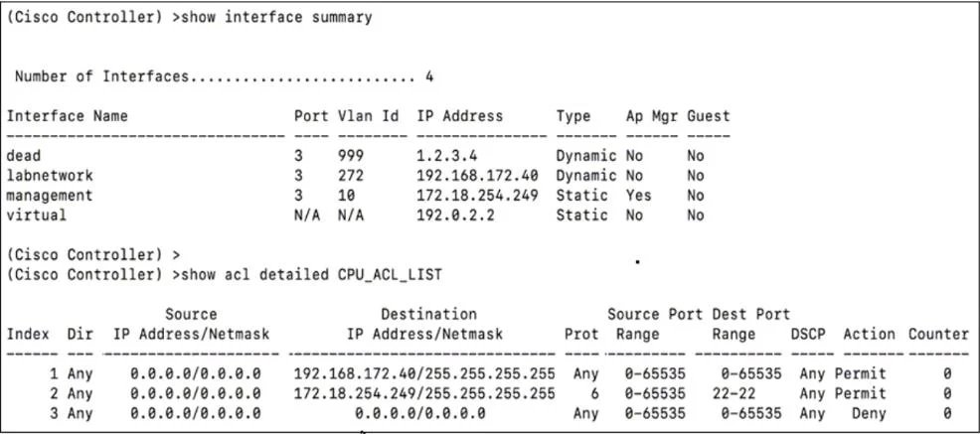The image size is (980, 434).
Task: Click the 'Dir' column header
Action: click(80, 334)
